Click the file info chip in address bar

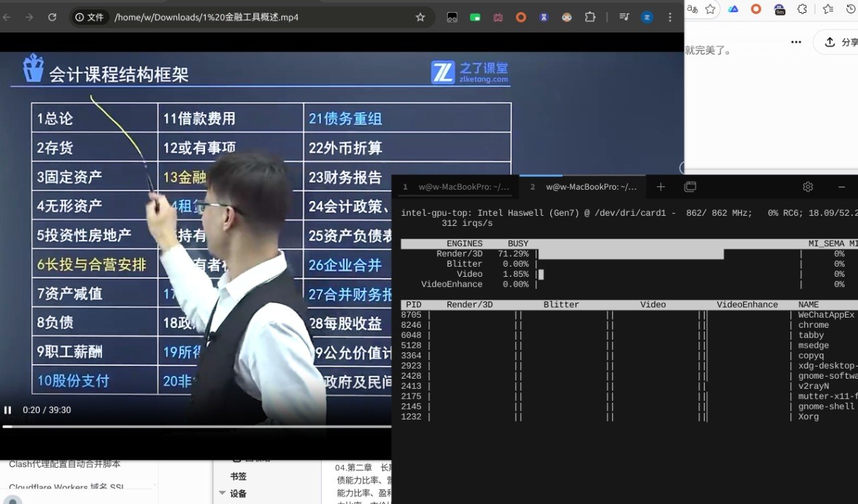click(90, 17)
